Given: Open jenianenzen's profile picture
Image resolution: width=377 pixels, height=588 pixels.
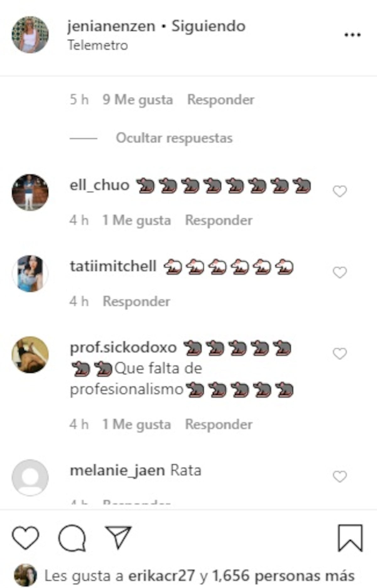Looking at the screenshot, I should (x=30, y=35).
